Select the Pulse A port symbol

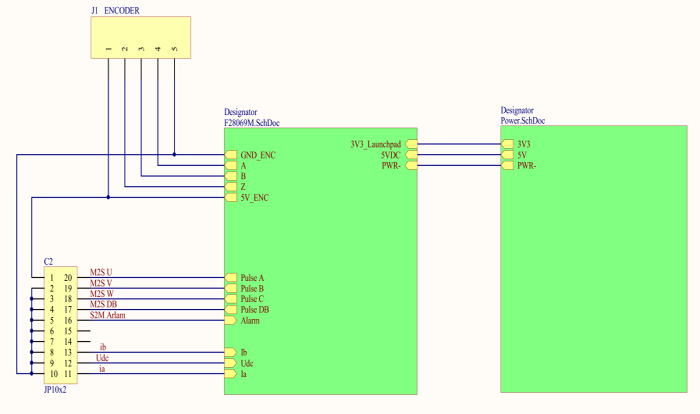231,277
